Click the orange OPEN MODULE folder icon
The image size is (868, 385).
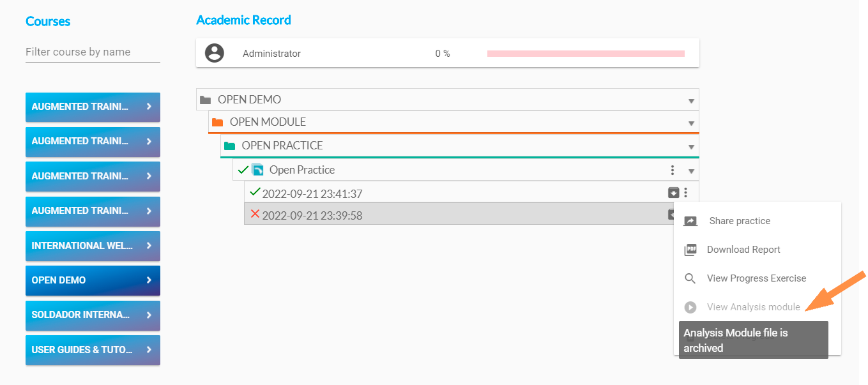217,122
